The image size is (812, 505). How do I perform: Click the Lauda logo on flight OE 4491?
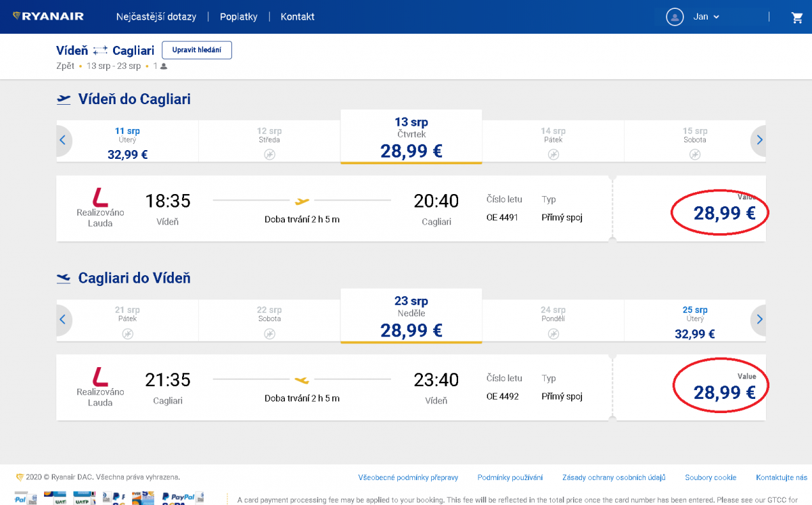click(100, 197)
